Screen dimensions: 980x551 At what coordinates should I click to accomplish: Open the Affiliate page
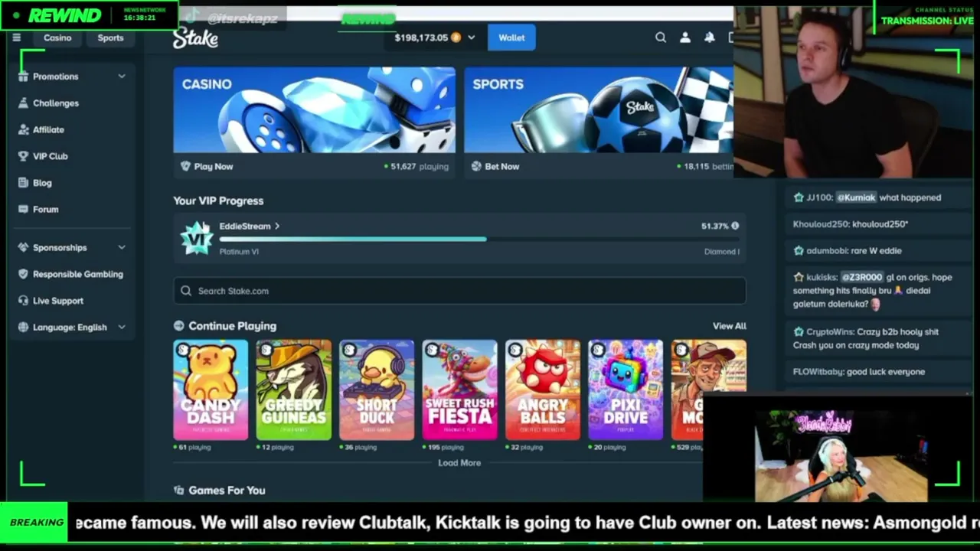(48, 130)
